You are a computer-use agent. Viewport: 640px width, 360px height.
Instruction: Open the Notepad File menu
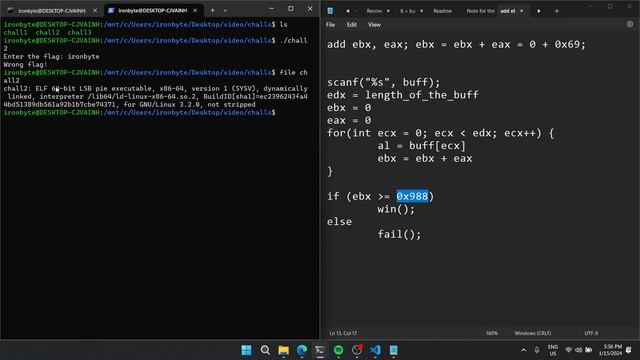click(330, 24)
